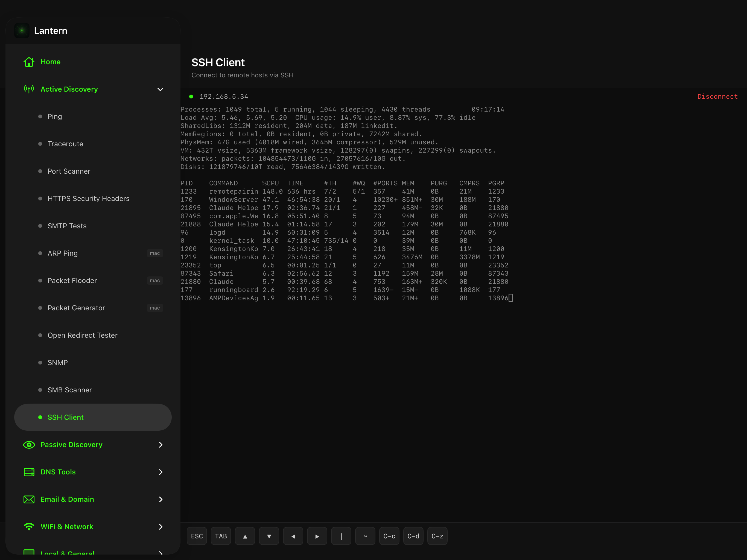Disconnect from 192.168.5.34

pyautogui.click(x=717, y=97)
